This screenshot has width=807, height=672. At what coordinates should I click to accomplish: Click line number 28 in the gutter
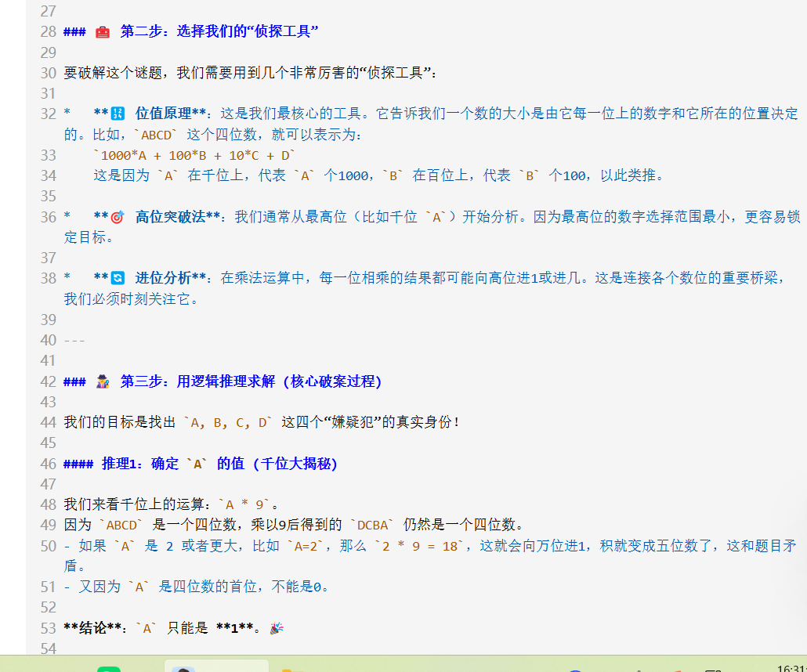(x=48, y=32)
